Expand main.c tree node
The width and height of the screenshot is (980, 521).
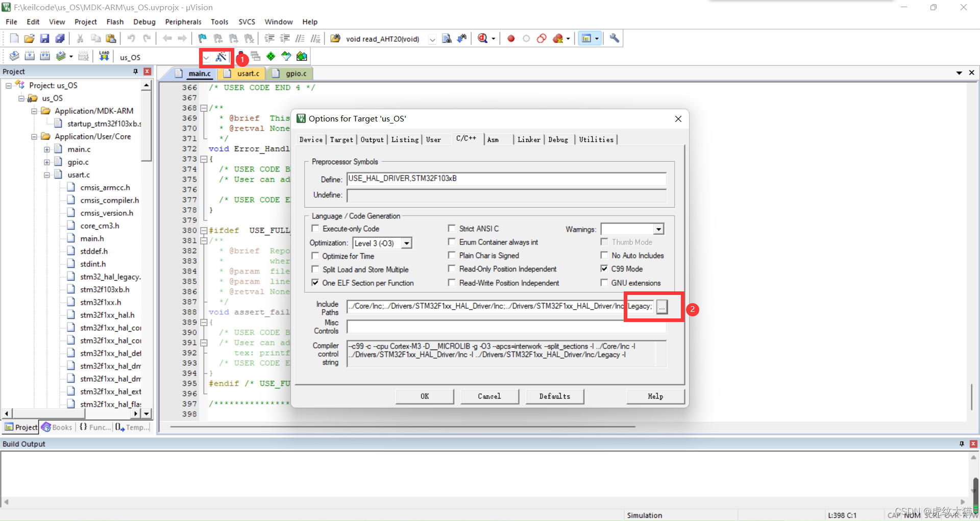click(47, 149)
